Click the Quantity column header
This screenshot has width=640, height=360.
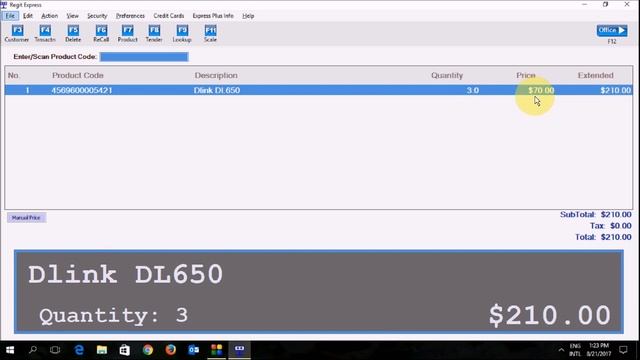[x=447, y=76]
